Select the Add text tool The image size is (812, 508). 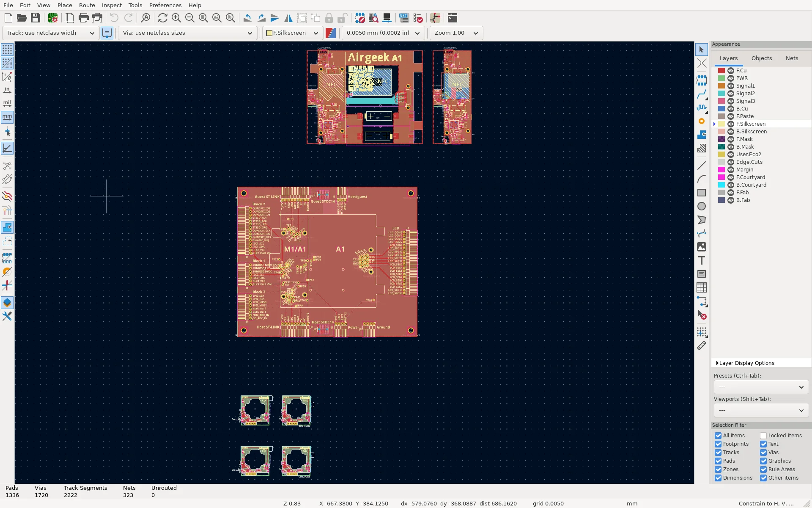point(702,260)
